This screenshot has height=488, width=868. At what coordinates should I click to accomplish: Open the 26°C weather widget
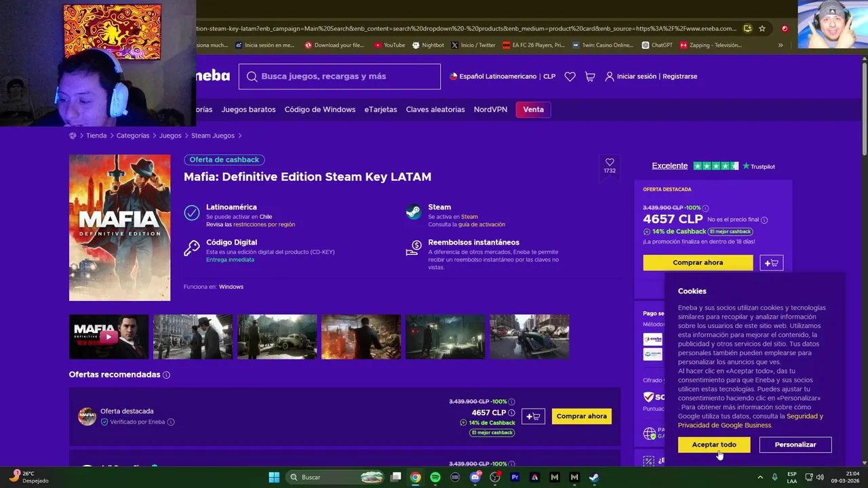pos(28,477)
